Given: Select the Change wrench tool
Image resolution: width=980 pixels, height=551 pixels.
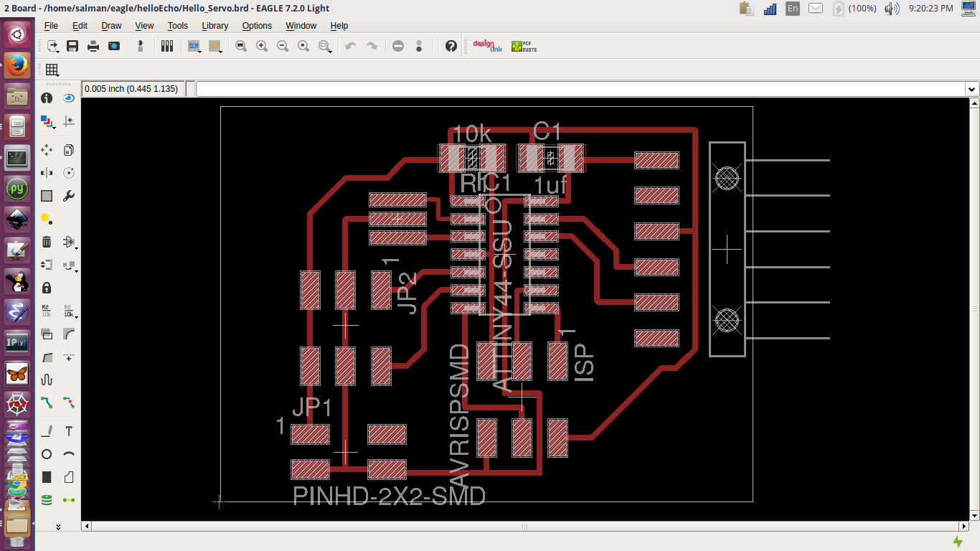Looking at the screenshot, I should click(69, 195).
